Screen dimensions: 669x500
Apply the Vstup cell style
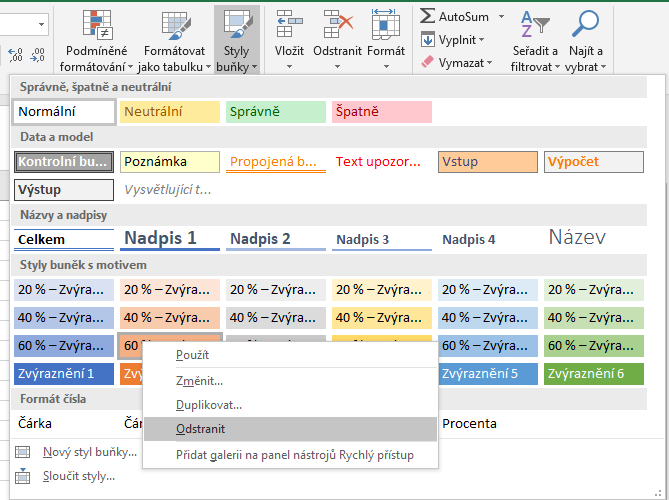pos(488,162)
